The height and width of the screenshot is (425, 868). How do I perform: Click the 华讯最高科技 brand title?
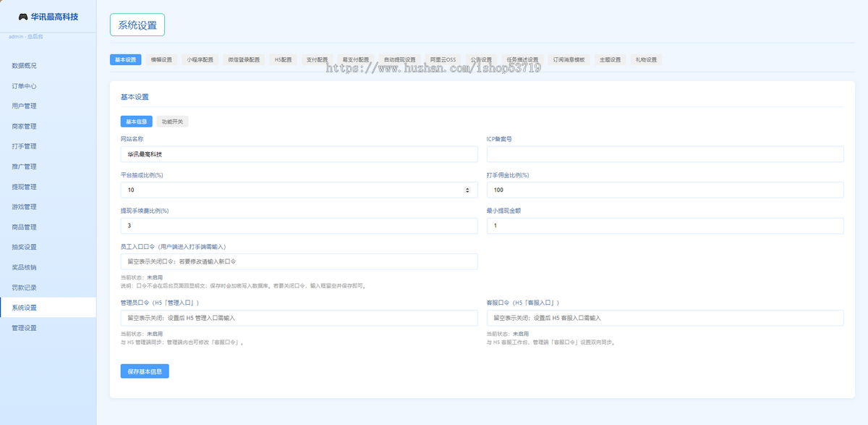pyautogui.click(x=54, y=17)
